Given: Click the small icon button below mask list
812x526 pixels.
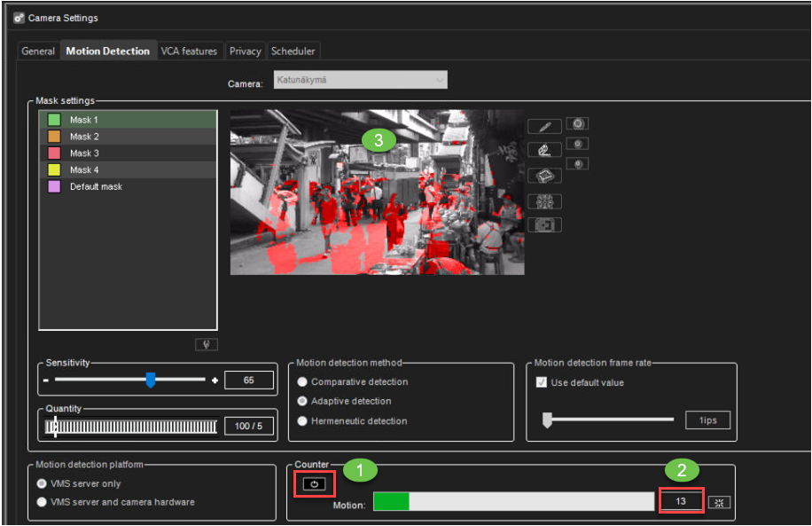Looking at the screenshot, I should coord(205,344).
